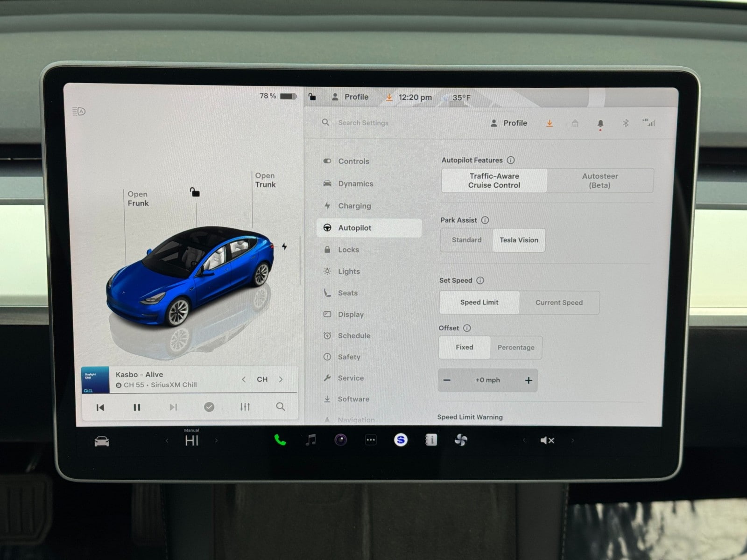Set speed mode to Current Speed
Viewport: 747px width, 560px height.
tap(559, 302)
